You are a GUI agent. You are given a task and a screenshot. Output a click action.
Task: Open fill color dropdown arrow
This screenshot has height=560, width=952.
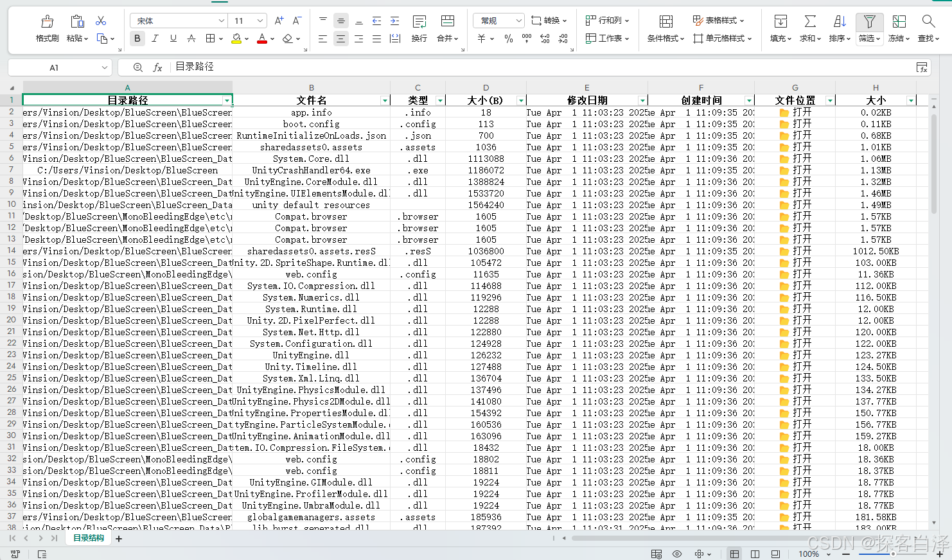pyautogui.click(x=247, y=39)
